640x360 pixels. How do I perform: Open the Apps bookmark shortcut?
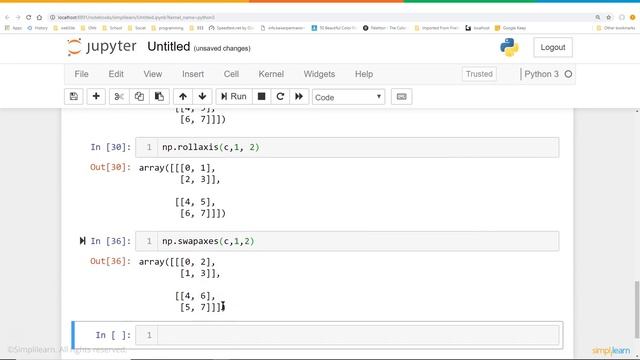[13, 28]
